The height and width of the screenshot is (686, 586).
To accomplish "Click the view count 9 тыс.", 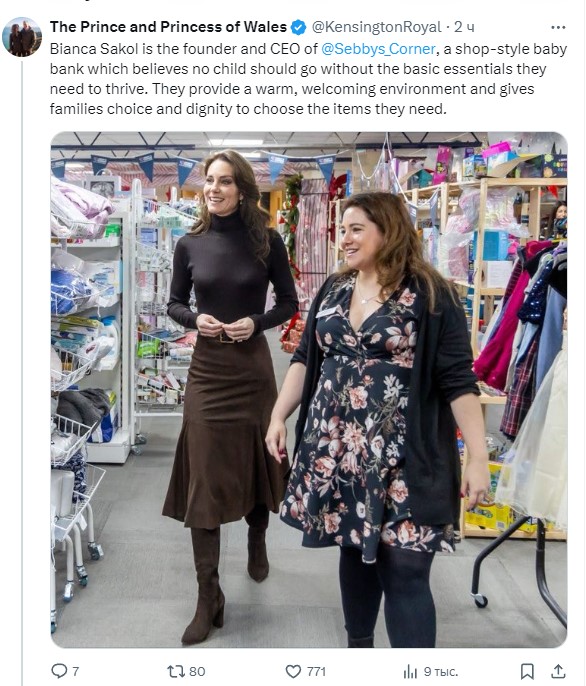I will (441, 671).
